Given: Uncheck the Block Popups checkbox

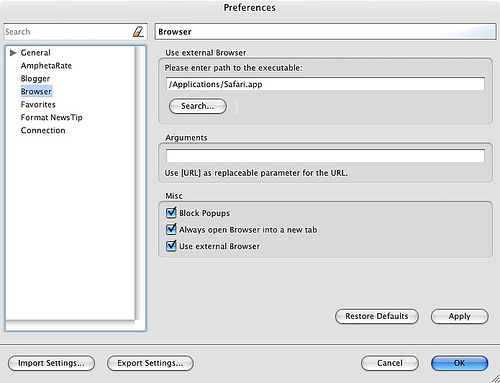Looking at the screenshot, I should click(x=171, y=212).
